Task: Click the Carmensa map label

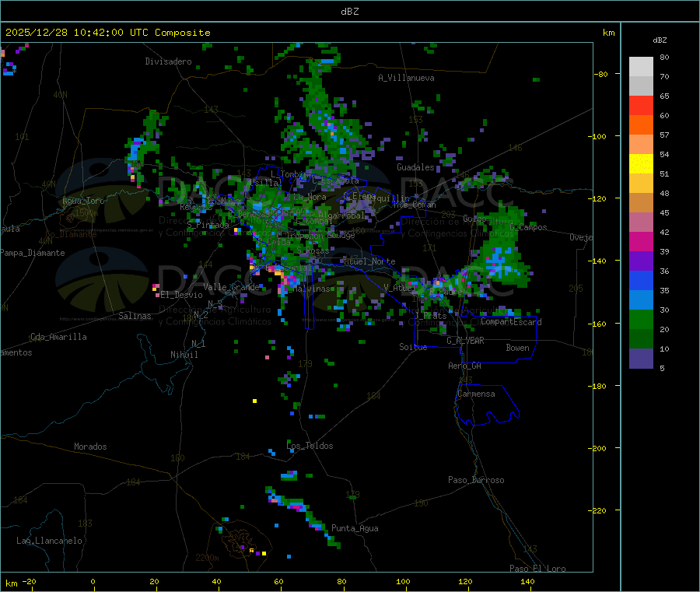Action: point(476,394)
